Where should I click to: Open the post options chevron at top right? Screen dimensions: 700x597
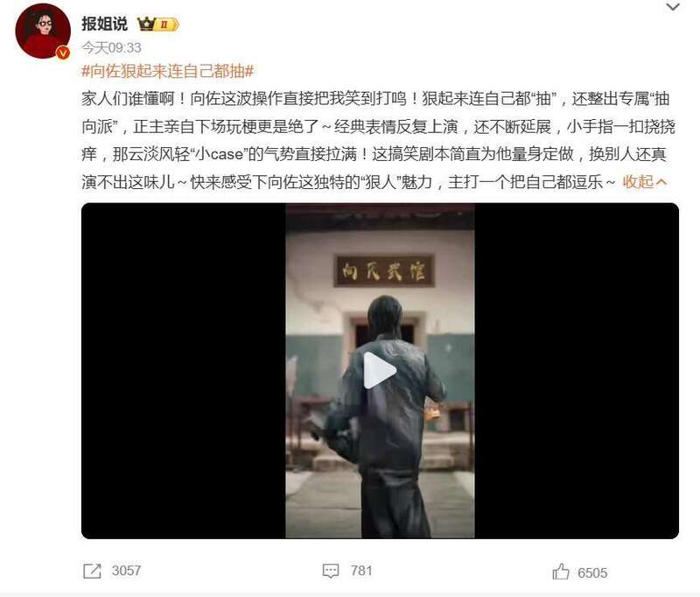673,7
